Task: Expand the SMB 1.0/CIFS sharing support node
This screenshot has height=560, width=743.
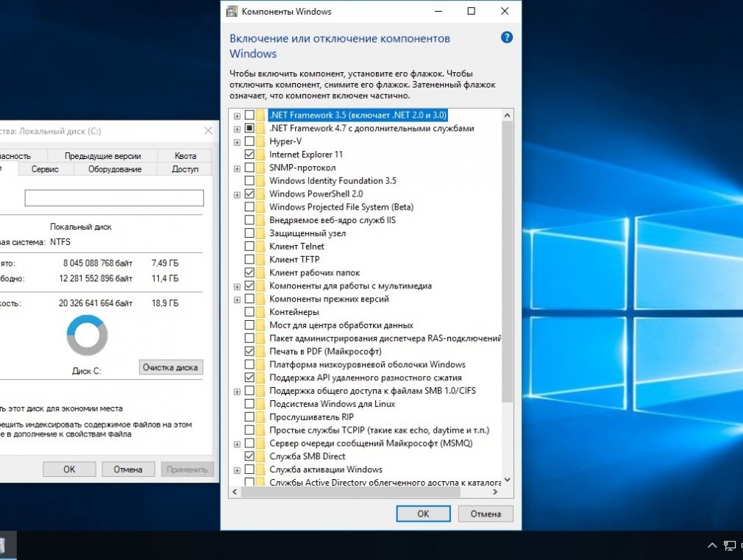Action: tap(237, 391)
